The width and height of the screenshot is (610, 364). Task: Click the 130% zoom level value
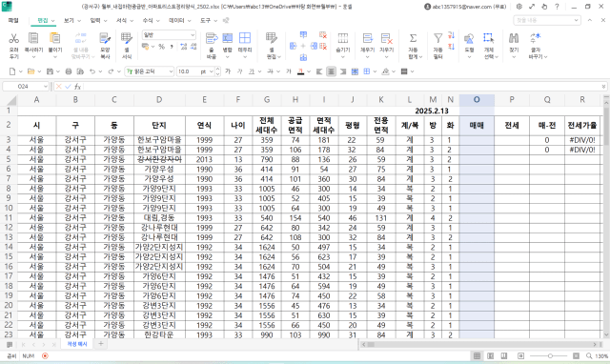click(x=601, y=355)
